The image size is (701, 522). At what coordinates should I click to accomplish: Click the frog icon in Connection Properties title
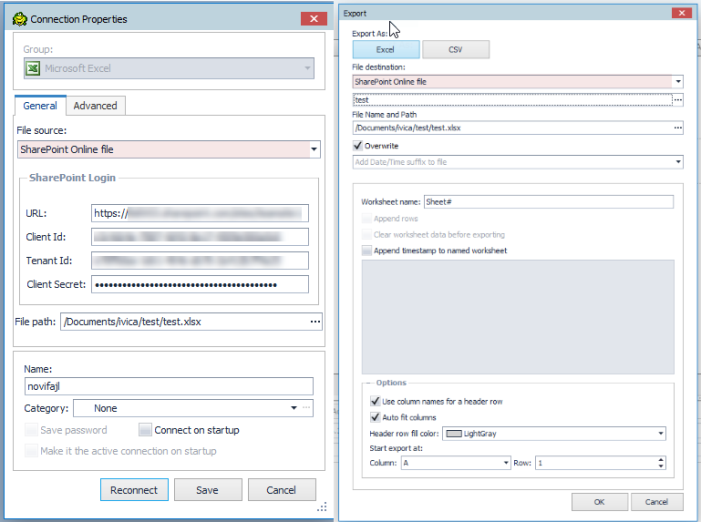click(x=20, y=19)
